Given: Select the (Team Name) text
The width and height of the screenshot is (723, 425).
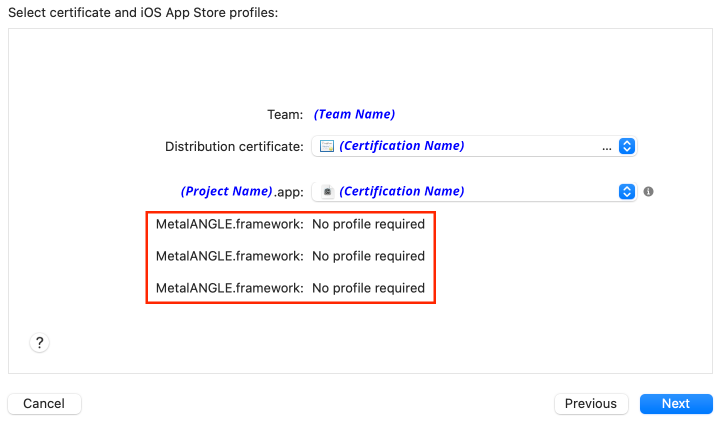Looking at the screenshot, I should pos(354,114).
